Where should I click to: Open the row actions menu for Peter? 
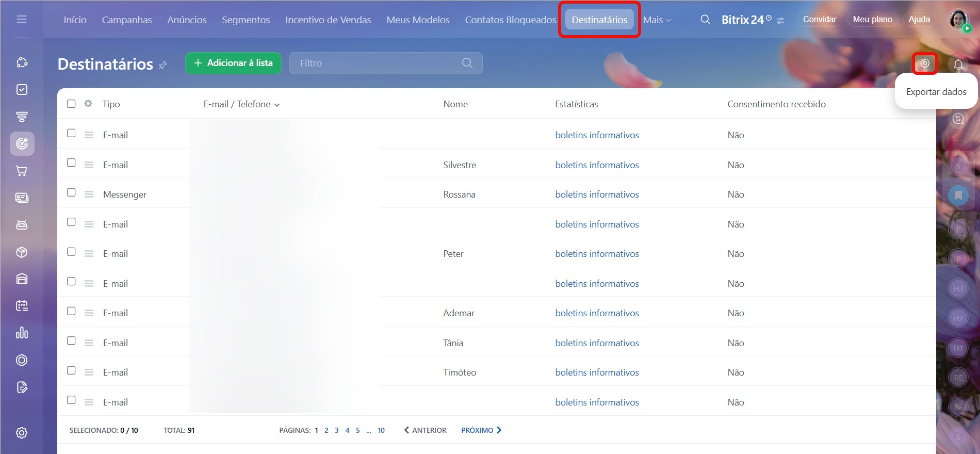(89, 254)
